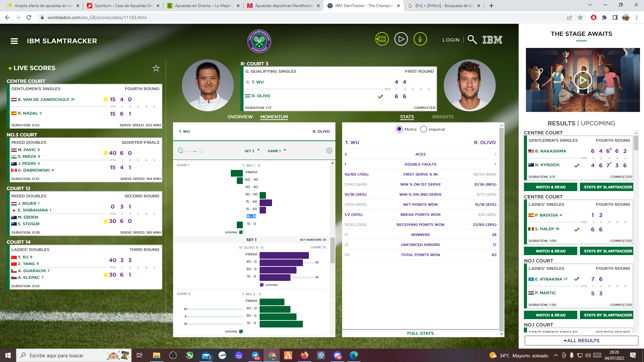The image size is (644, 362).
Task: Click the momentum panel scrollbar thumb
Action: pos(332,250)
